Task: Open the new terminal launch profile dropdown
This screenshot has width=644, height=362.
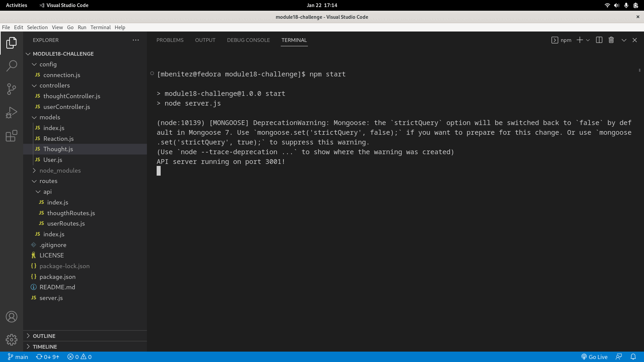Action: point(588,40)
